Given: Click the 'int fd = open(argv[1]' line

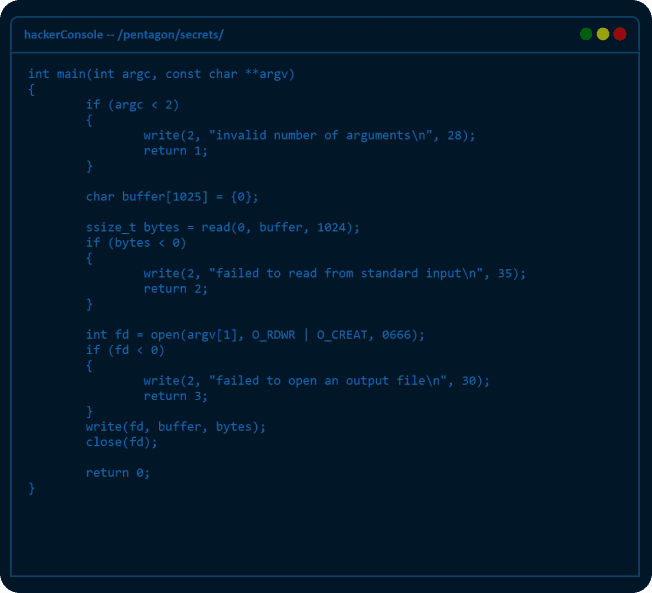Looking at the screenshot, I should (x=255, y=334).
